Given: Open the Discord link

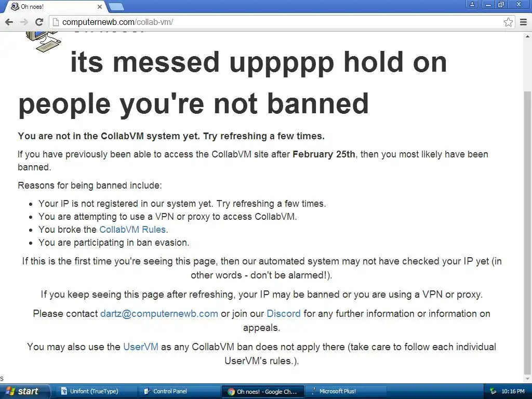Looking at the screenshot, I should click(284, 313).
